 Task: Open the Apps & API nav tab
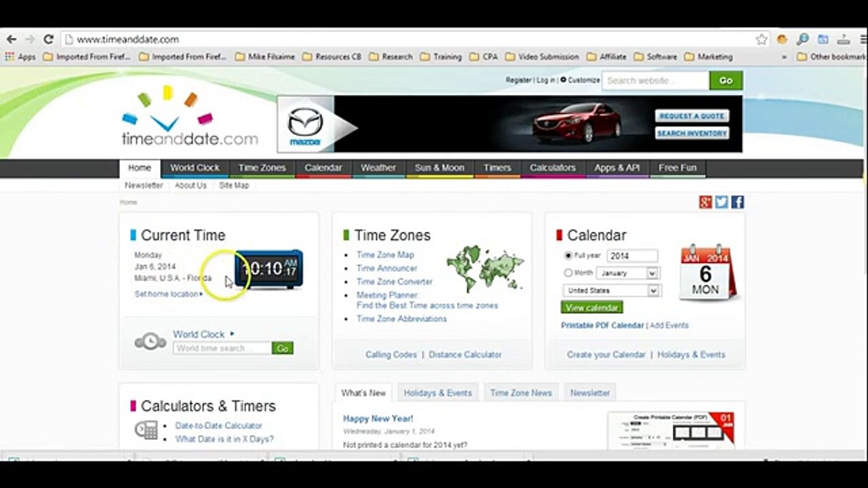coord(616,168)
